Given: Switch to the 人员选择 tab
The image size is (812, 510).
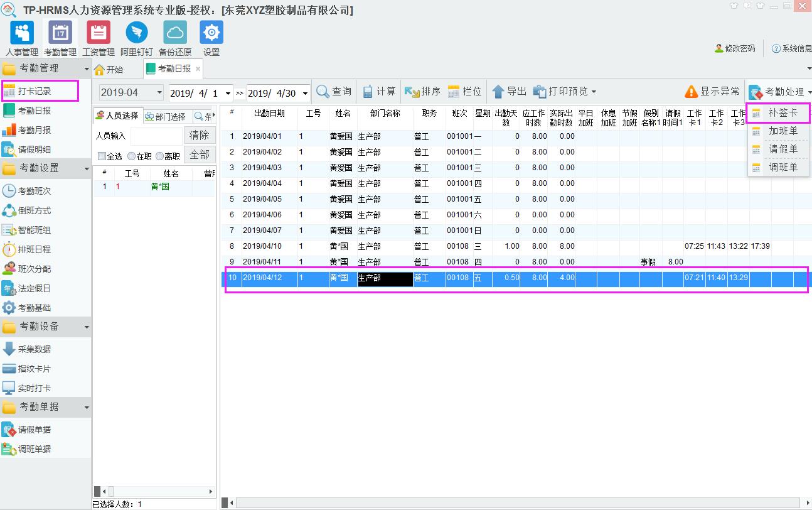Looking at the screenshot, I should click(x=117, y=116).
